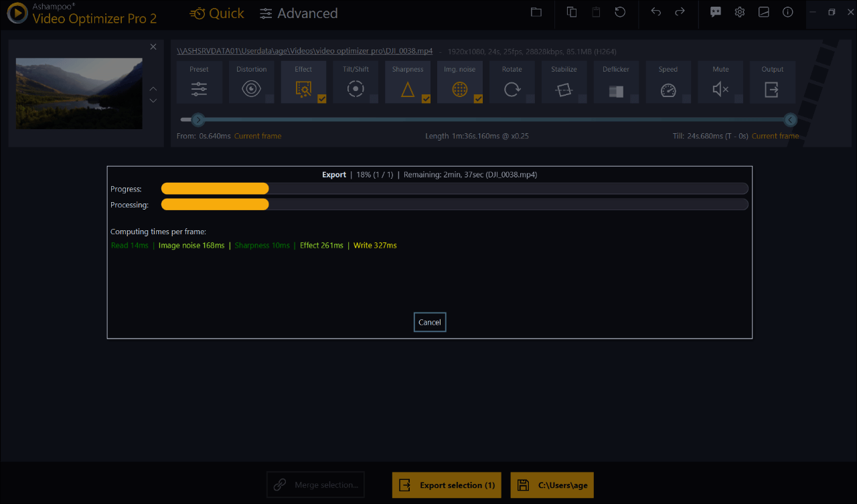Switch to Quick mode tab
Viewport: 857px width, 504px height.
[x=217, y=13]
